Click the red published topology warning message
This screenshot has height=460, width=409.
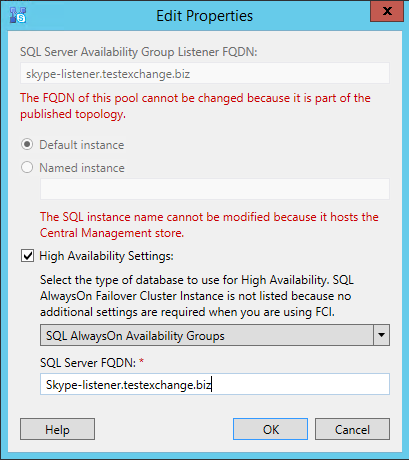(195, 106)
